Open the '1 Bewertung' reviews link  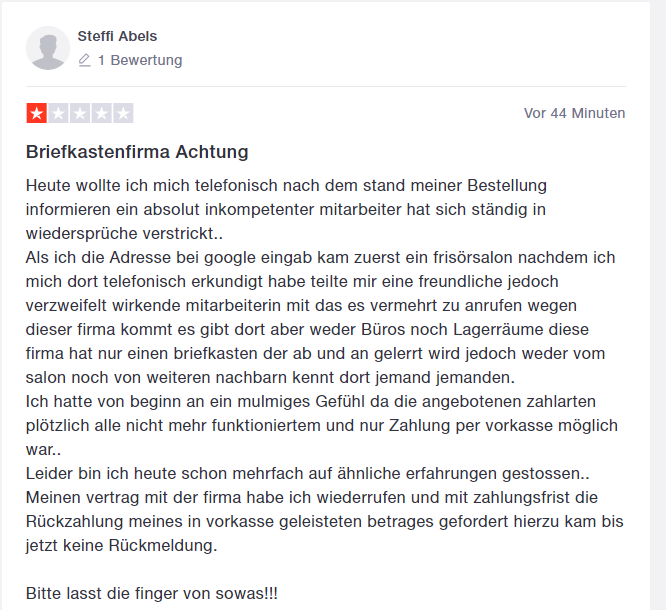(140, 60)
